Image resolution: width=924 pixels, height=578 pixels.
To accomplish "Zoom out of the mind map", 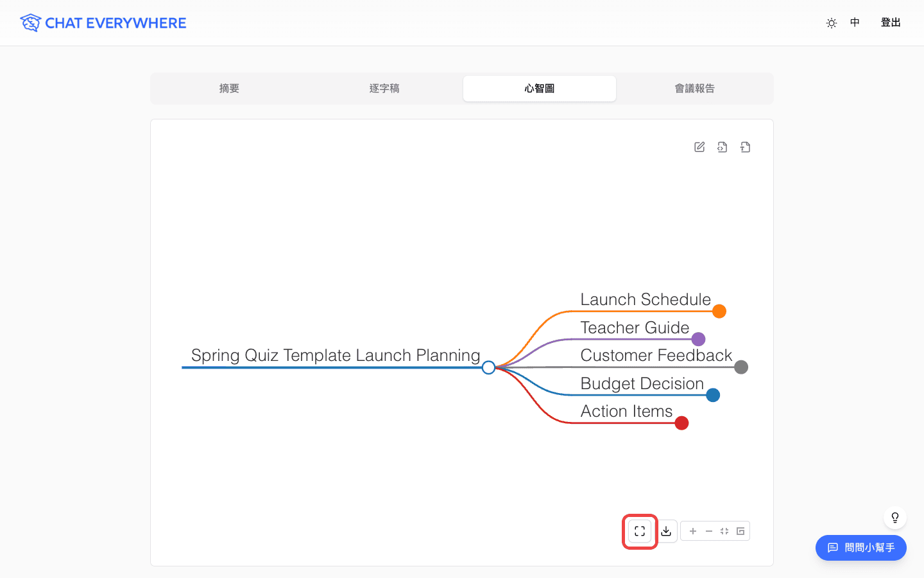I will (709, 531).
